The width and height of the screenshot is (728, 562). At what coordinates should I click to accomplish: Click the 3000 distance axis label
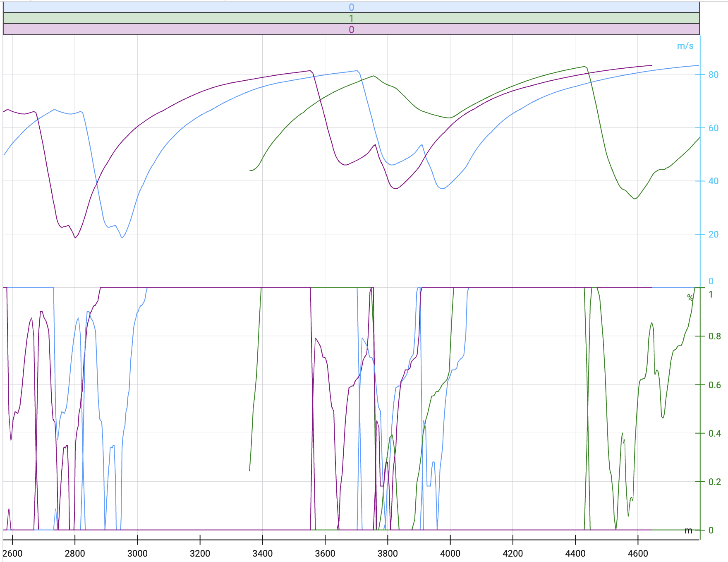[x=137, y=553]
